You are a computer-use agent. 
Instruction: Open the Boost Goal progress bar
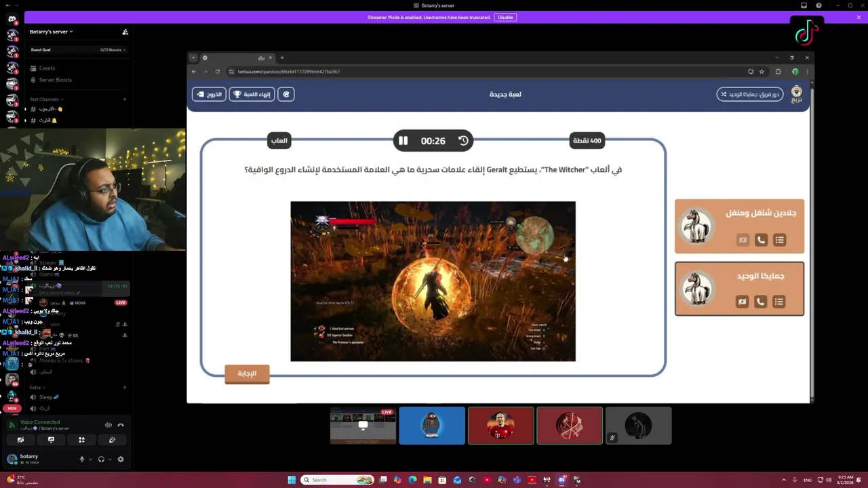pos(78,49)
